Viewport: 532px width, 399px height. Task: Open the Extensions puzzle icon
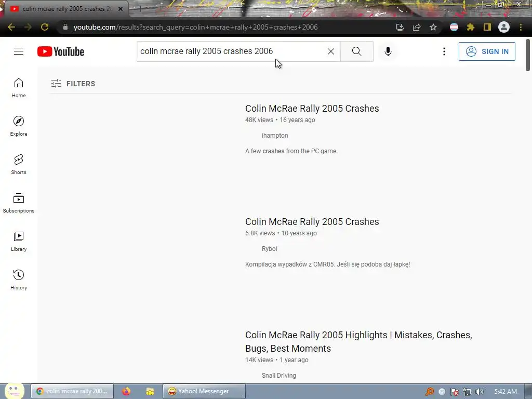tap(470, 27)
